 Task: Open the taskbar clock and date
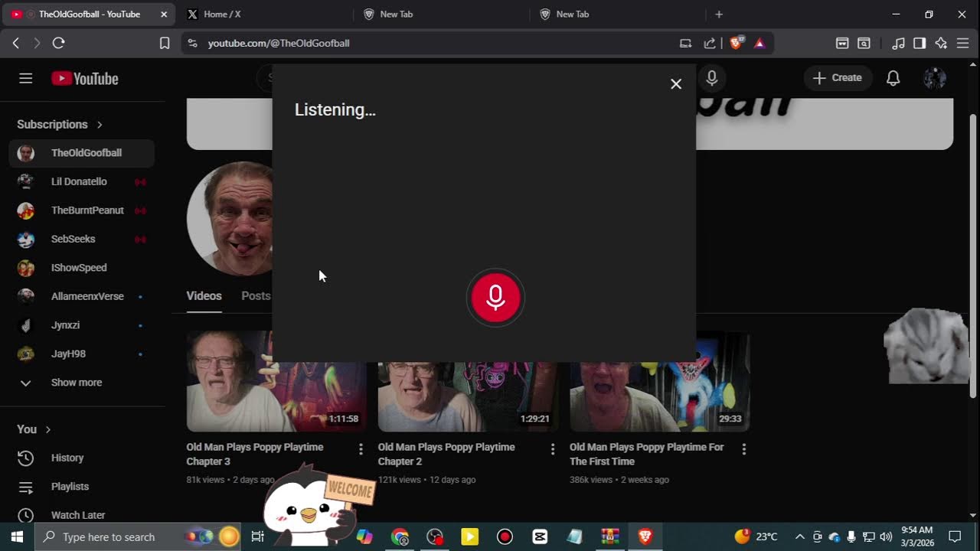916,536
